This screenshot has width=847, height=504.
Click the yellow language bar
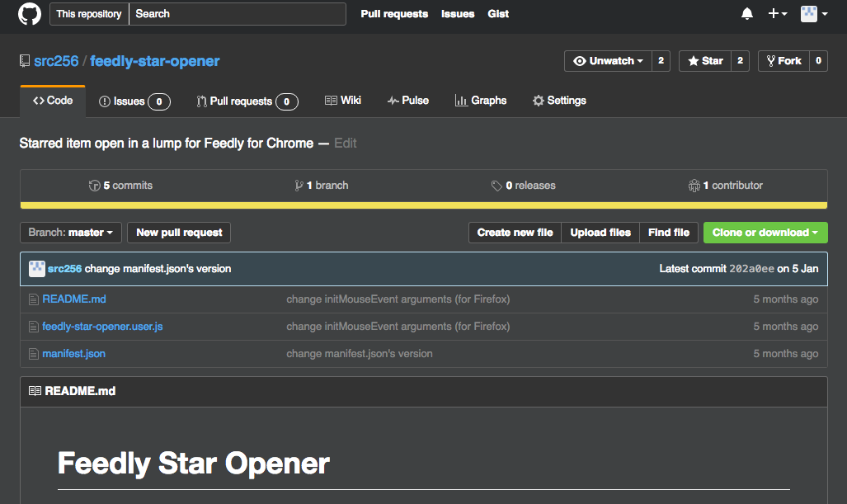424,205
